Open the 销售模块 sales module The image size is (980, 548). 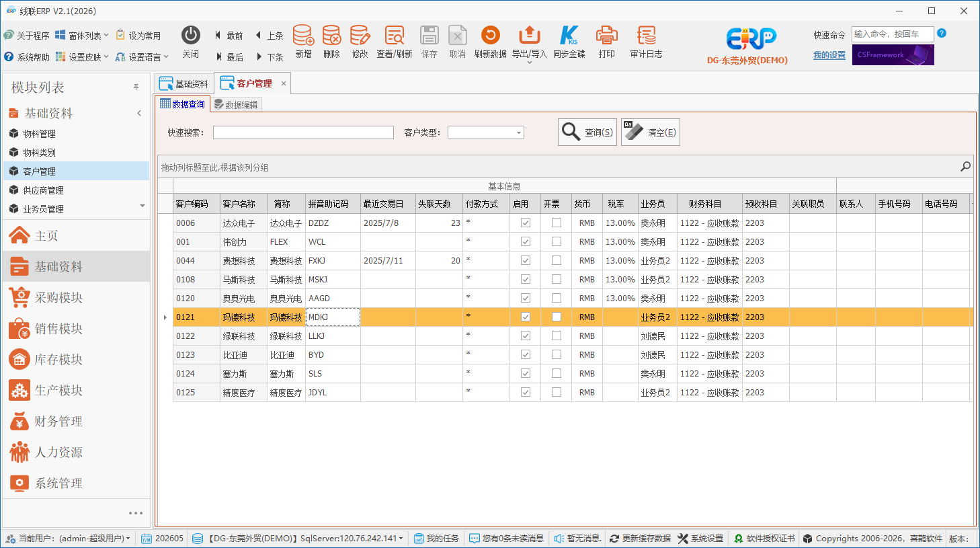click(x=76, y=328)
